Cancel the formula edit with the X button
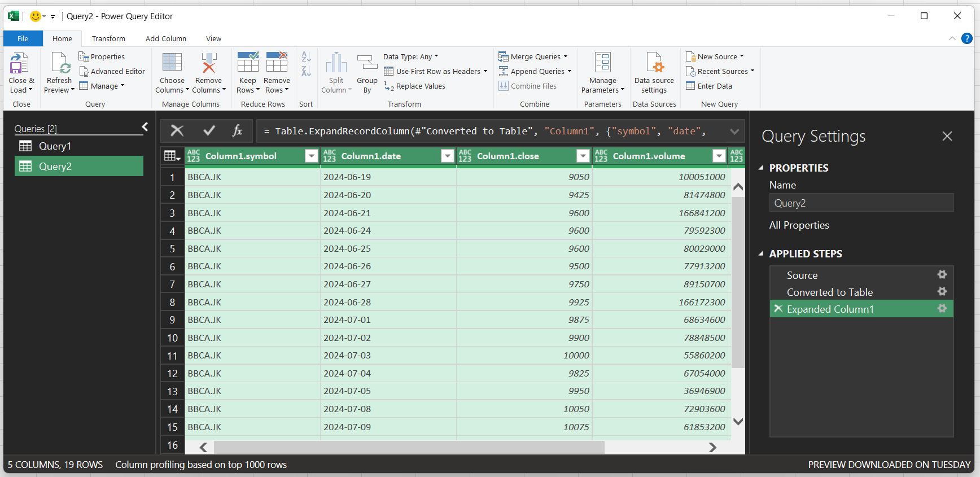The image size is (980, 477). [177, 131]
